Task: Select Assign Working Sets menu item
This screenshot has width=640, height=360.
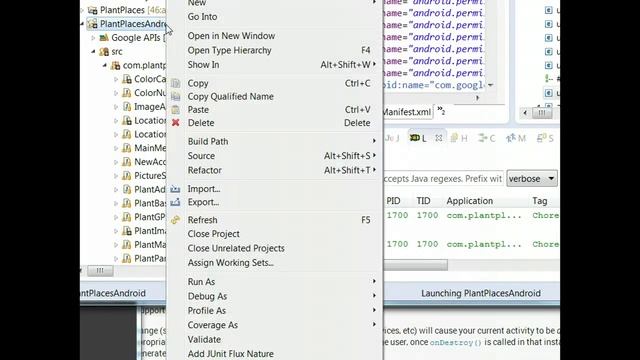Action: (275, 263)
